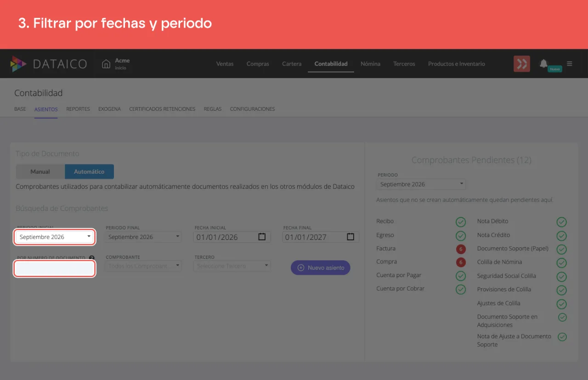
Task: Click the Fecha Inicial date field
Action: point(232,237)
